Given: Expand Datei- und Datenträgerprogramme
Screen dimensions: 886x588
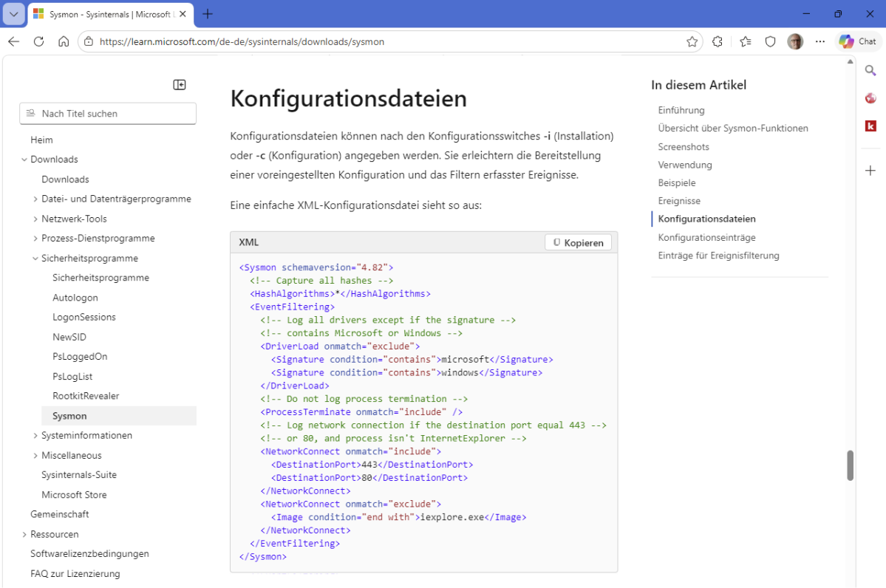Looking at the screenshot, I should click(35, 199).
